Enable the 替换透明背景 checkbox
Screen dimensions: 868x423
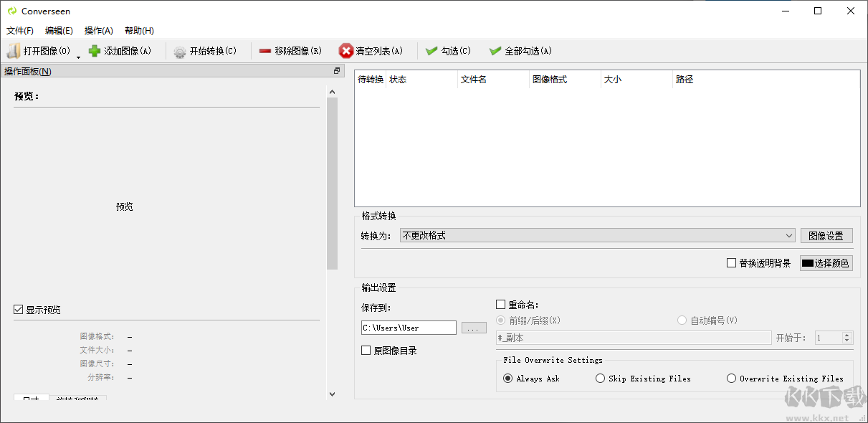point(730,263)
